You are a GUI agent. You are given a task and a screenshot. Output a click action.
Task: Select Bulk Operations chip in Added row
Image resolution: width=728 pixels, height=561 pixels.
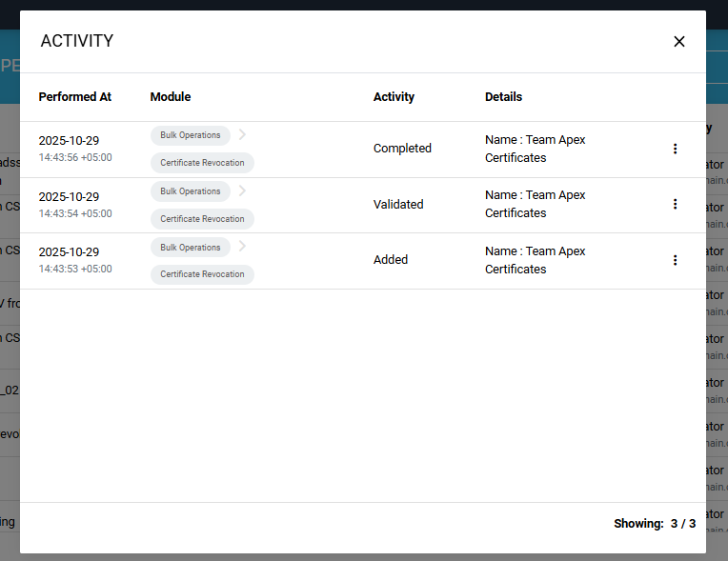[191, 248]
